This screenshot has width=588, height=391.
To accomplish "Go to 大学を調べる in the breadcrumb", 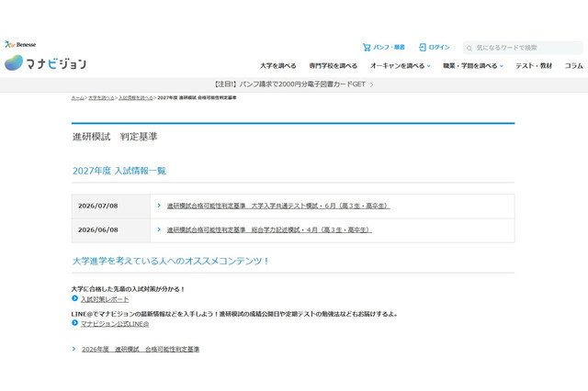I will 101,97.
